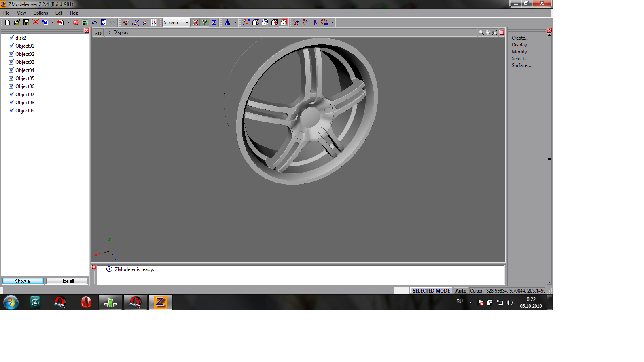Image resolution: width=644 pixels, height=362 pixels.
Task: Click the blue cone pivot icon
Action: (x=227, y=23)
